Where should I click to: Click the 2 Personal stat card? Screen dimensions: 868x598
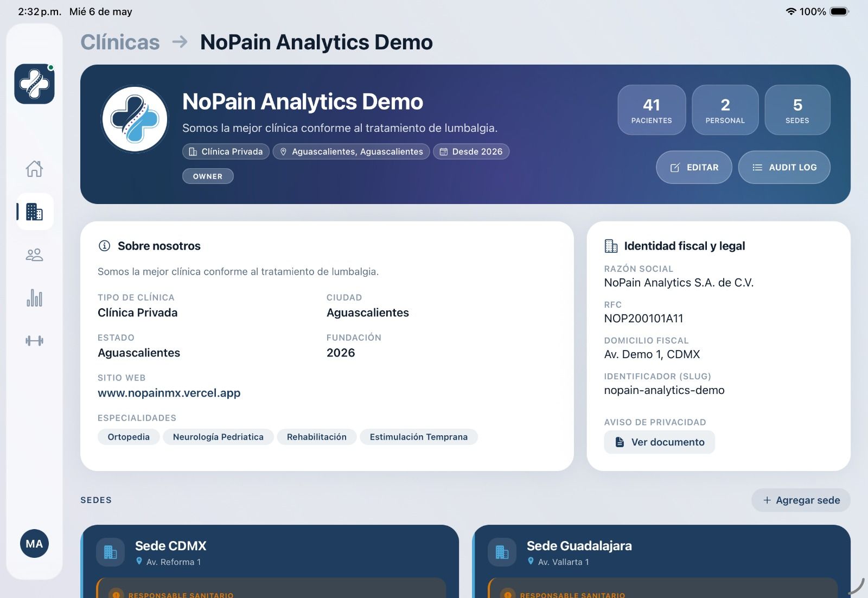[x=725, y=110]
